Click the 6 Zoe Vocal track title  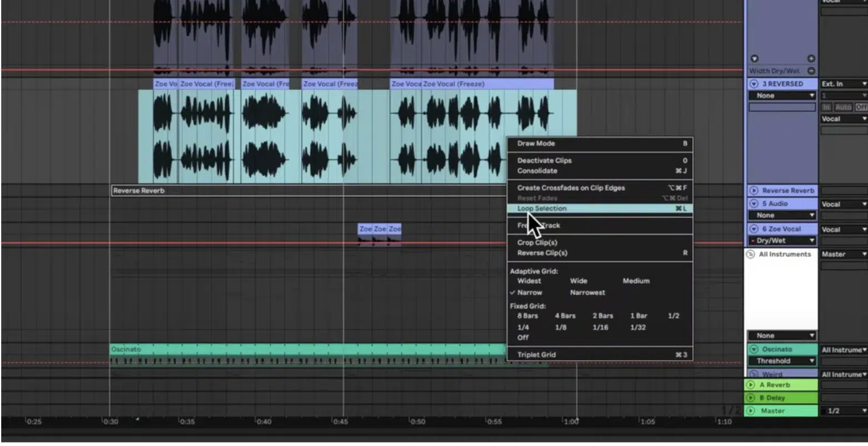(781, 229)
